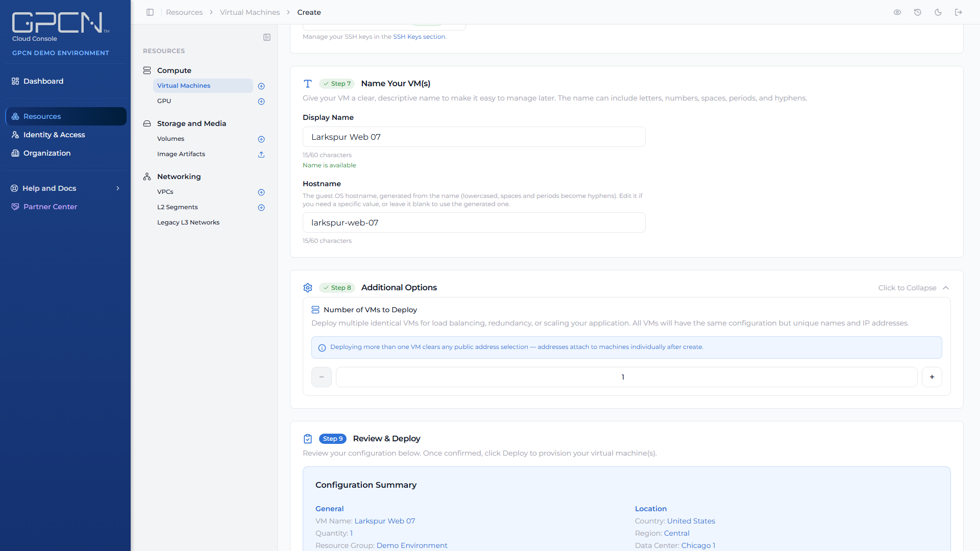Image resolution: width=980 pixels, height=551 pixels.
Task: Open the SSH Keys section link
Action: tap(419, 37)
